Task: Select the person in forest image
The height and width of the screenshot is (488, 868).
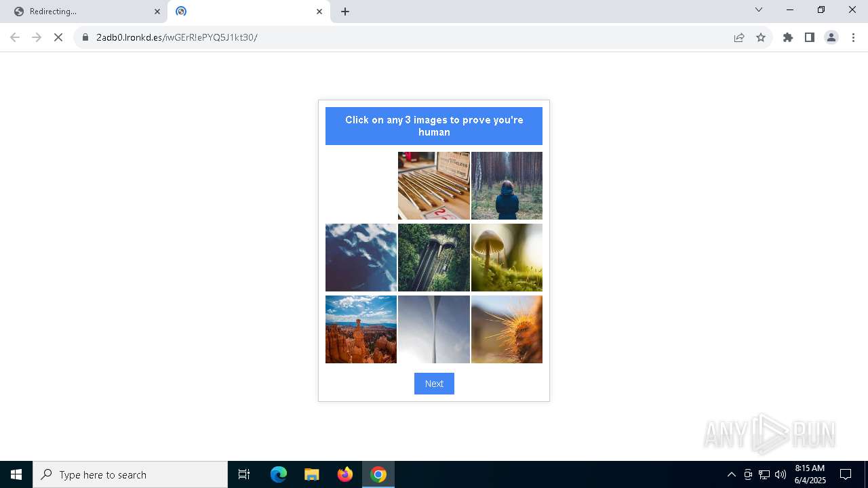Action: pos(507,186)
